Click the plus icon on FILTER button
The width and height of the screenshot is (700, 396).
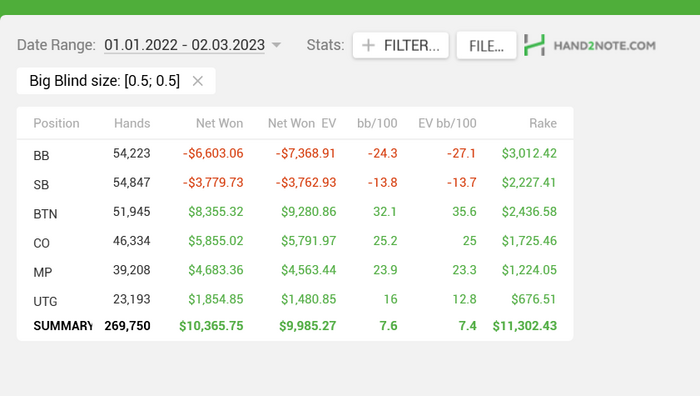pyautogui.click(x=368, y=45)
